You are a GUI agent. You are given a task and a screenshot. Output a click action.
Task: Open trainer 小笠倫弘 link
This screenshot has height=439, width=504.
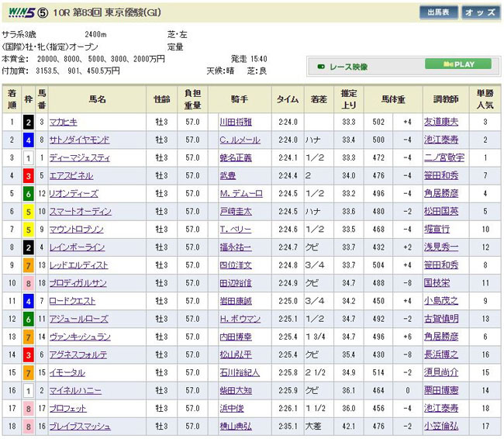440,425
